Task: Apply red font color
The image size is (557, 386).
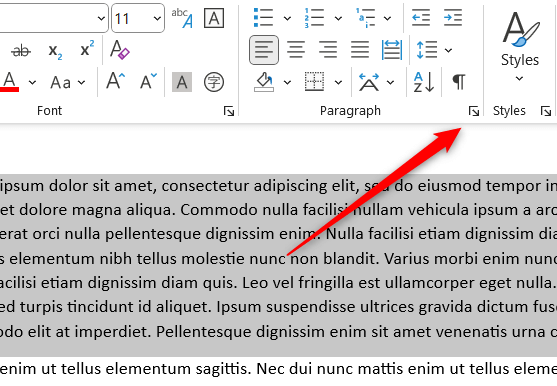Action: [x=10, y=82]
